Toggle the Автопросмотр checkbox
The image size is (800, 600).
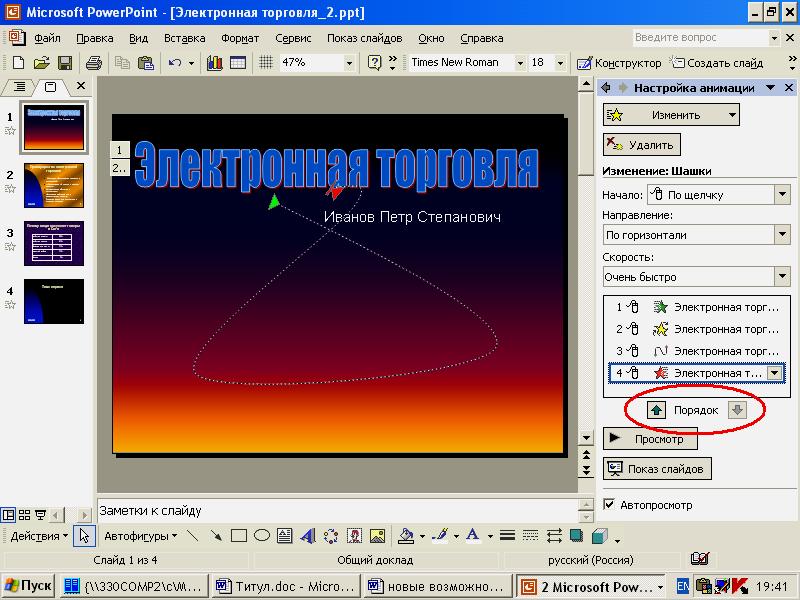pyautogui.click(x=609, y=505)
